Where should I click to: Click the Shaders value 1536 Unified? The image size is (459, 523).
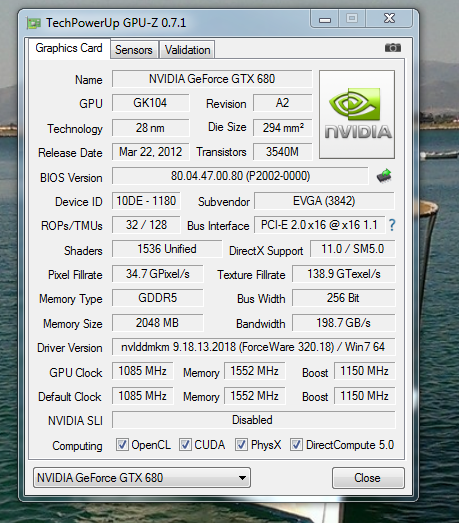pos(167,249)
